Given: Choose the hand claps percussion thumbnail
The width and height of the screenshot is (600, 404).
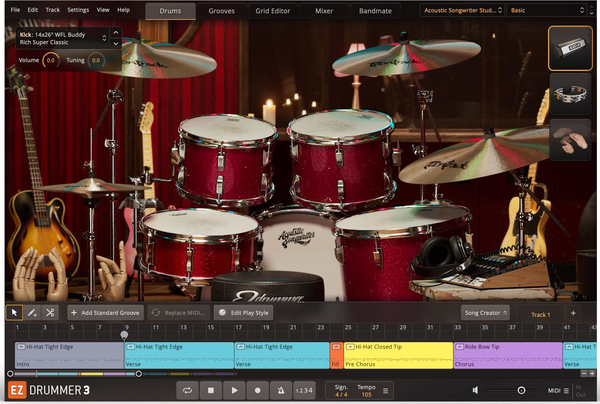Looking at the screenshot, I should coord(570,141).
